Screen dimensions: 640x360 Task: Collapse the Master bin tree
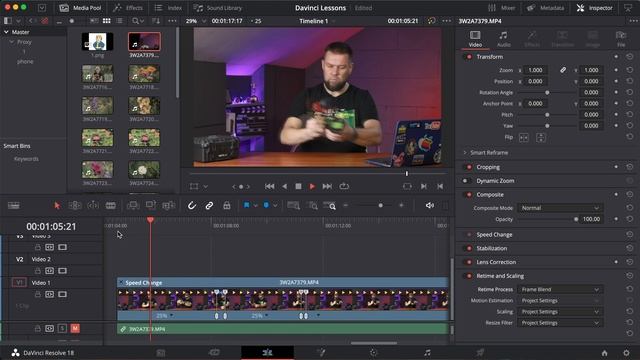coord(6,32)
